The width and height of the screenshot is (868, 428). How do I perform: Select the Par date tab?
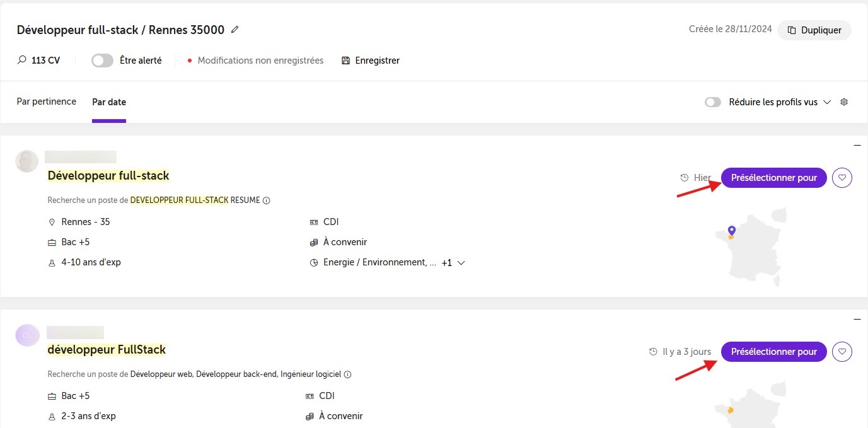click(109, 102)
